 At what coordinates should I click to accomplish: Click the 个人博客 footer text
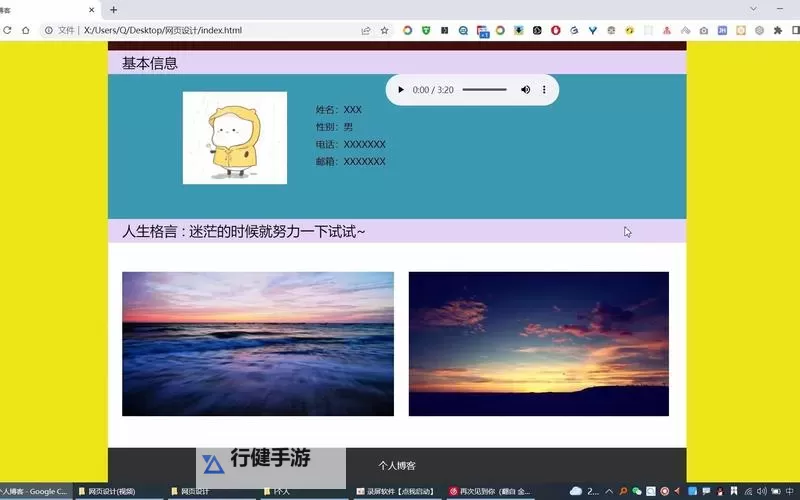[x=397, y=466]
